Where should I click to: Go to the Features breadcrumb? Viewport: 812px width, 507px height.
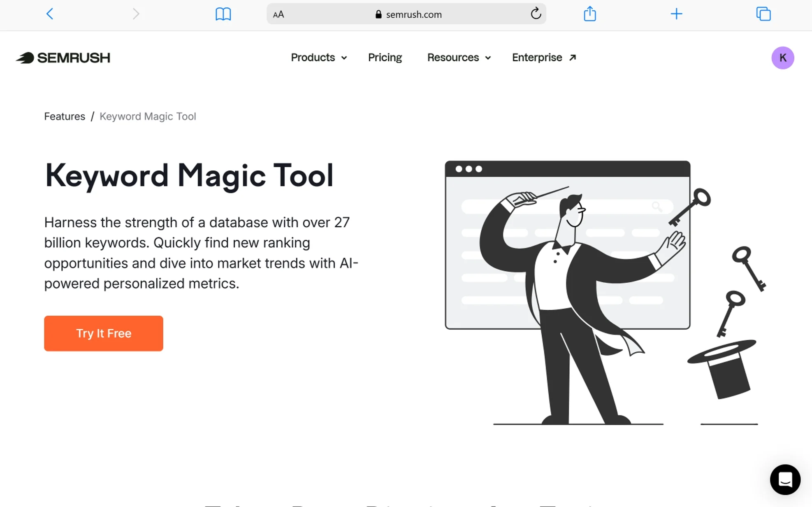click(65, 116)
